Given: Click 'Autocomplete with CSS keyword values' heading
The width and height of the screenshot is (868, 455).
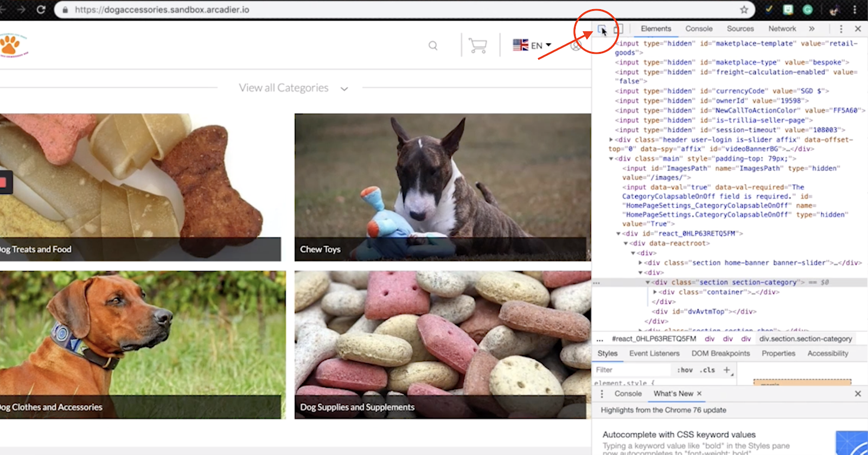Looking at the screenshot, I should pyautogui.click(x=679, y=434).
